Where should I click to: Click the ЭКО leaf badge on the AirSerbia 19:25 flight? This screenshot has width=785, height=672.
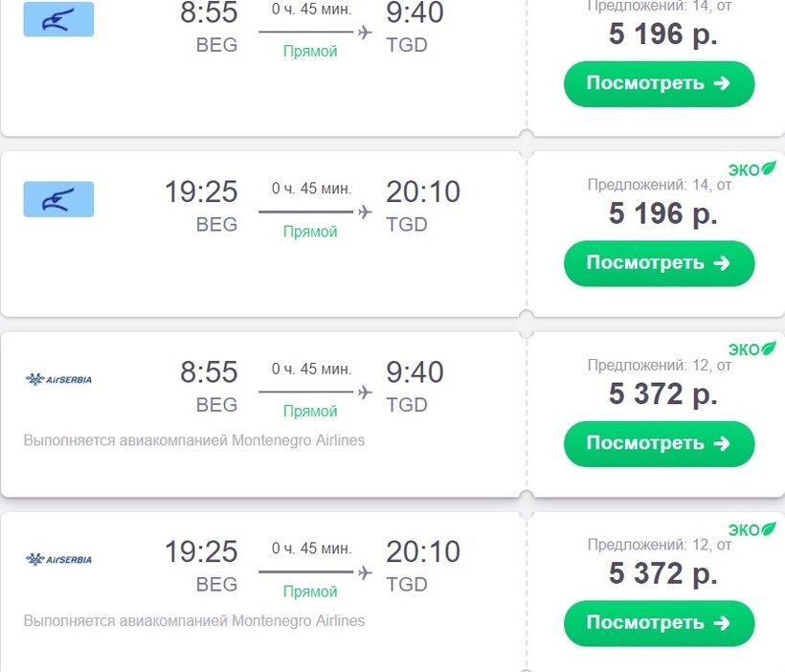tap(751, 529)
